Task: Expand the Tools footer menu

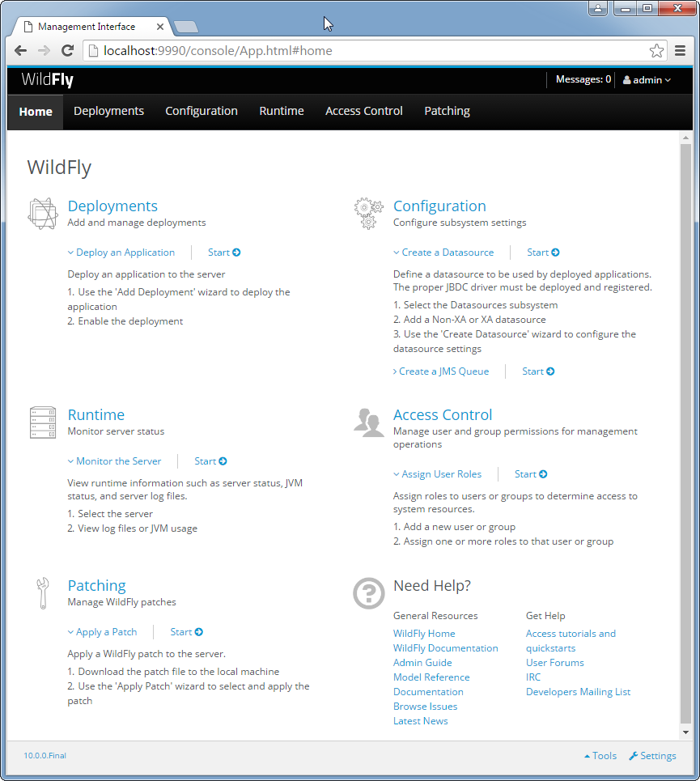Action: tap(600, 756)
